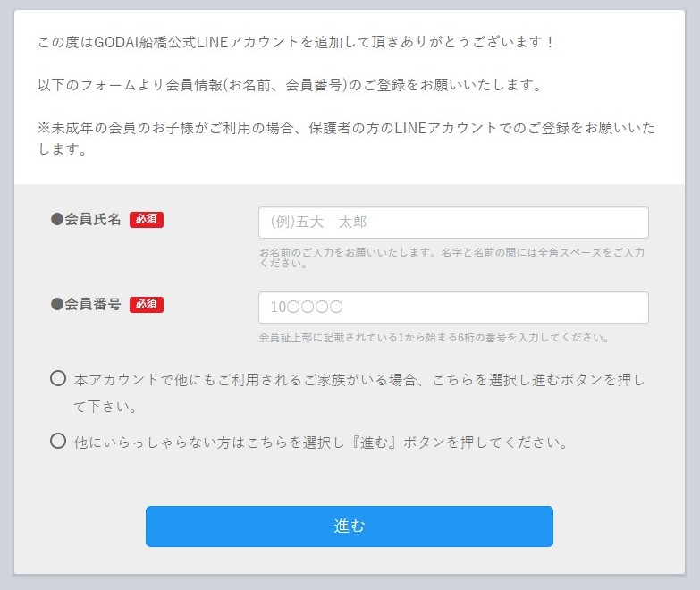Image resolution: width=700 pixels, height=590 pixels.
Task: Click the full-width space hint under name field
Action: coord(451,257)
